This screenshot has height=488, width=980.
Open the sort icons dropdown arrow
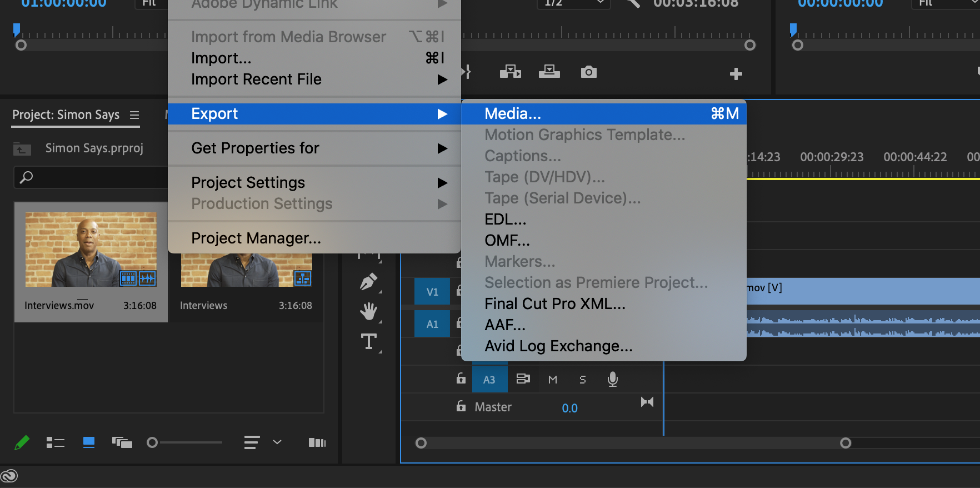pyautogui.click(x=277, y=442)
